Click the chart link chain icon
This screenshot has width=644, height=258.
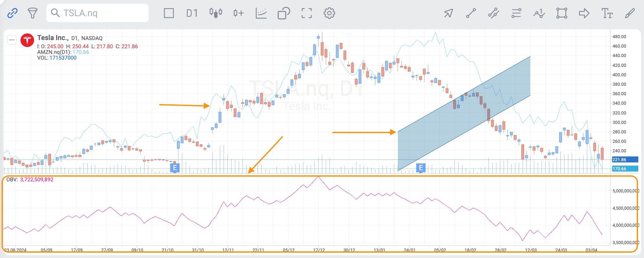coord(12,13)
